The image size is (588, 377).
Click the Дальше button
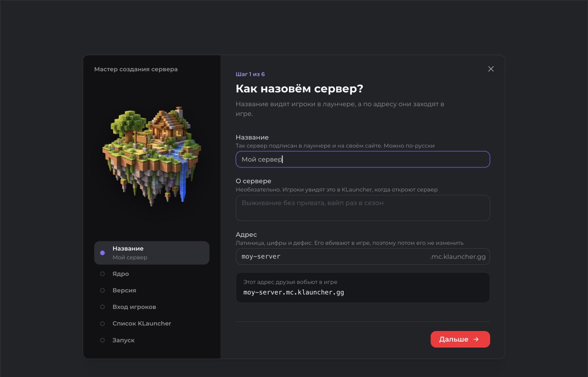pos(460,339)
